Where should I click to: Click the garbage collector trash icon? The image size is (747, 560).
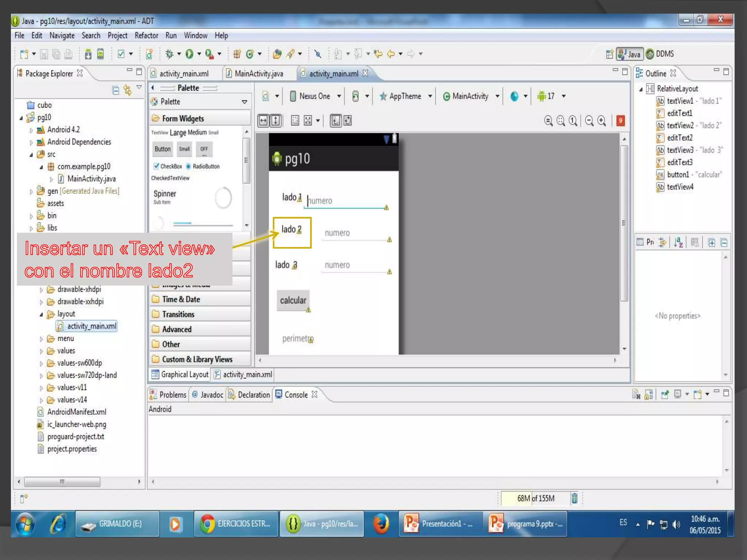[x=574, y=498]
